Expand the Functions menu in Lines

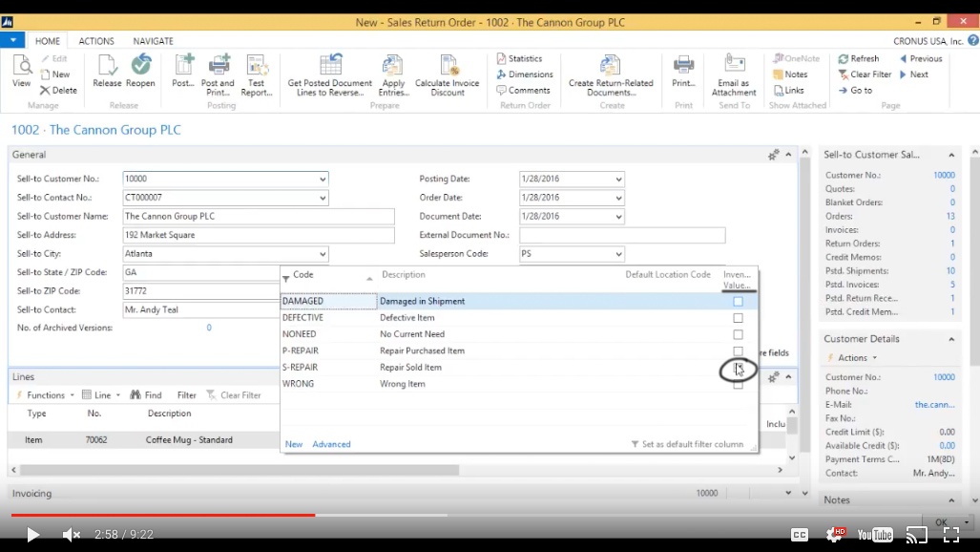click(45, 395)
